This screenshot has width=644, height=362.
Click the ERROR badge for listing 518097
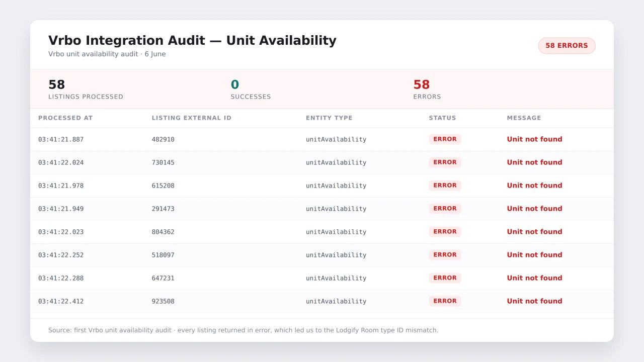click(445, 255)
